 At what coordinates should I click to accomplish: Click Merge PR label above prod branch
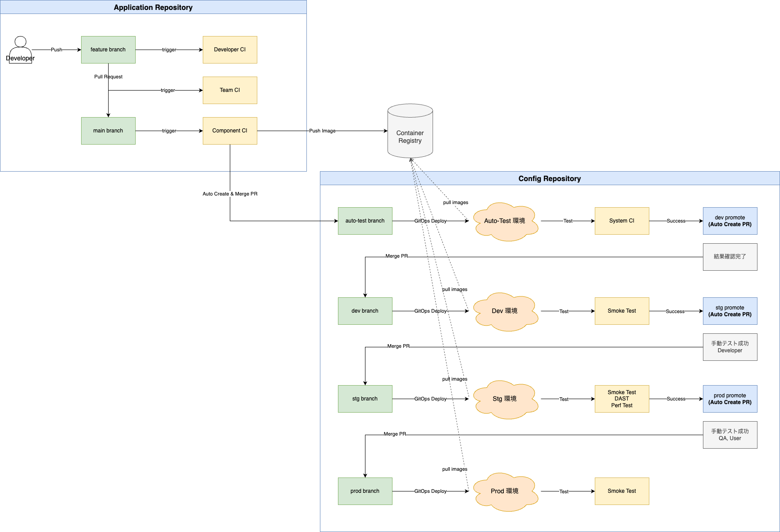pos(395,434)
